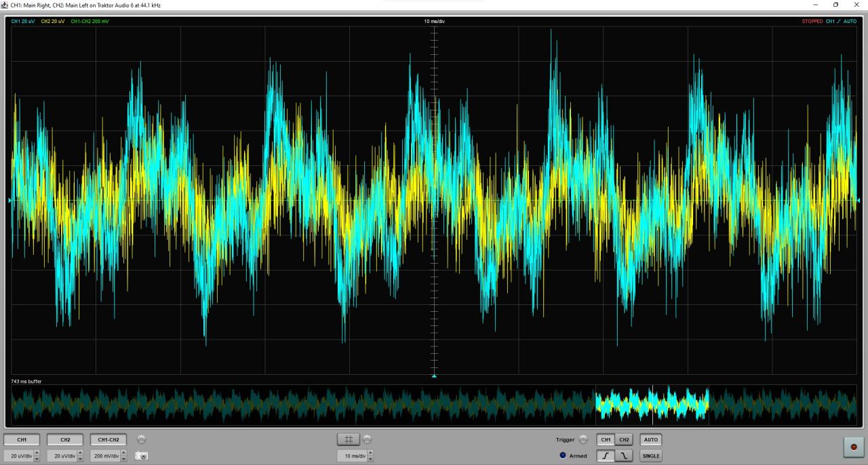Click the red 'STOPPED' status text
This screenshot has width=868, height=465.
tap(812, 22)
